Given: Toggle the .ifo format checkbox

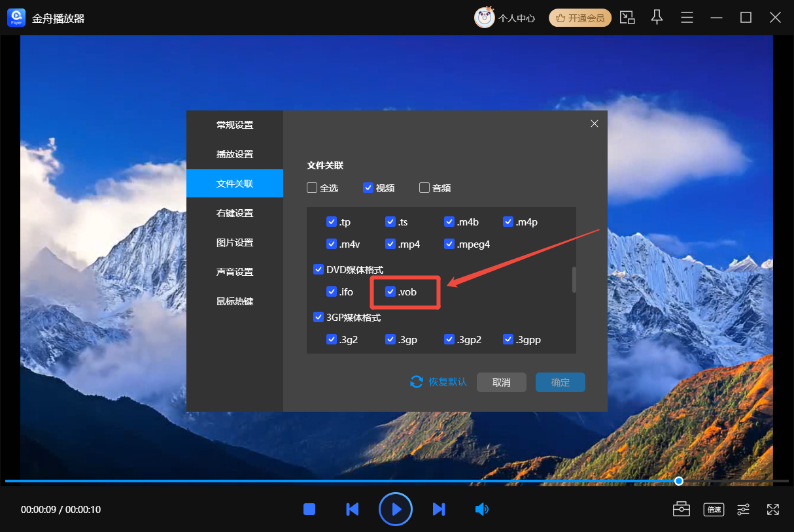Looking at the screenshot, I should (332, 291).
